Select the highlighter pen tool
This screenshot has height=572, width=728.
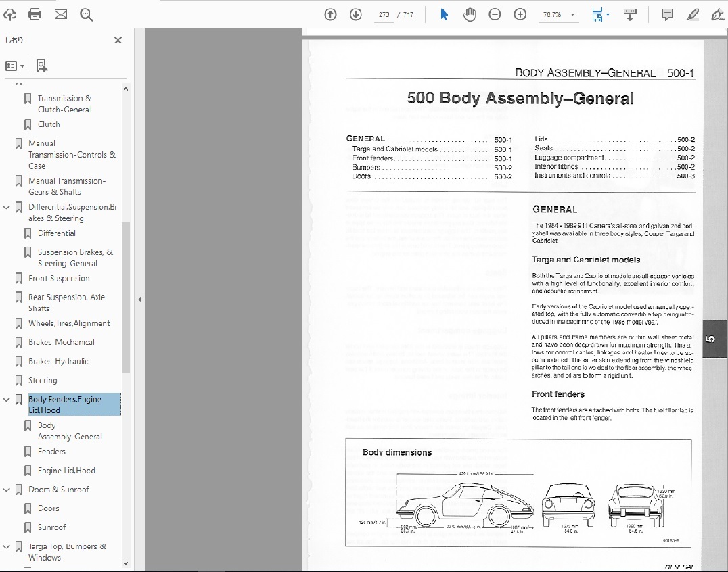coord(693,15)
